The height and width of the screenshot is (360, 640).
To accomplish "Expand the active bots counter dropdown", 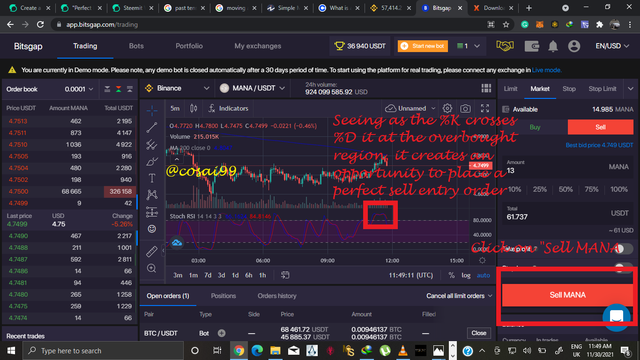I will (x=468, y=46).
